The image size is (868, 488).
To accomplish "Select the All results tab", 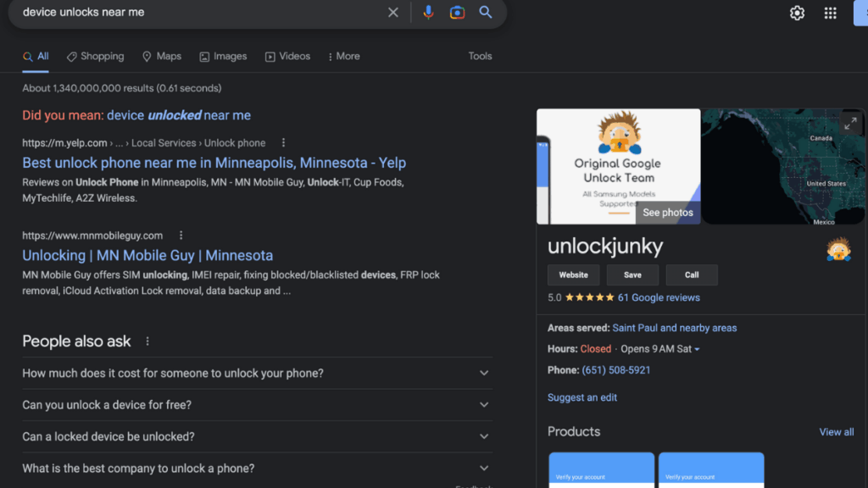I will pos(36,57).
